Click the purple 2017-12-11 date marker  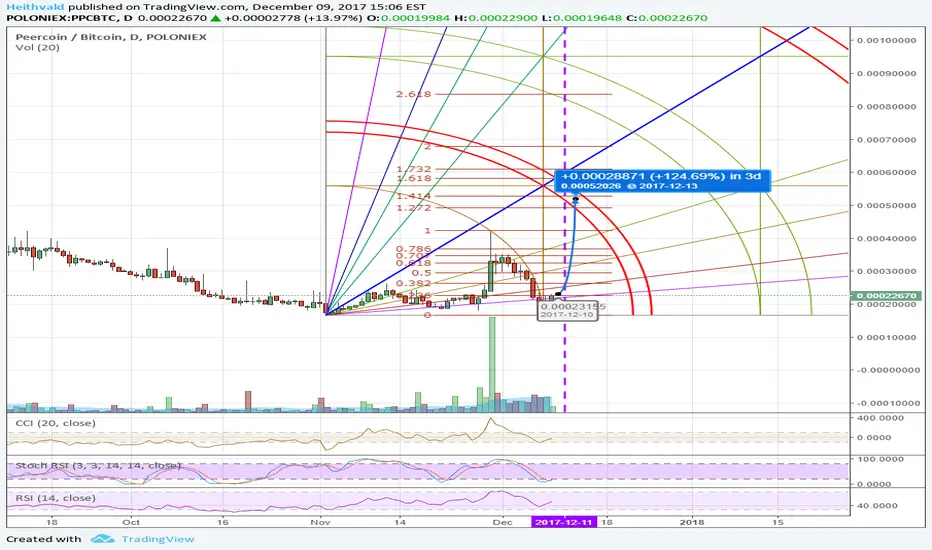point(563,522)
